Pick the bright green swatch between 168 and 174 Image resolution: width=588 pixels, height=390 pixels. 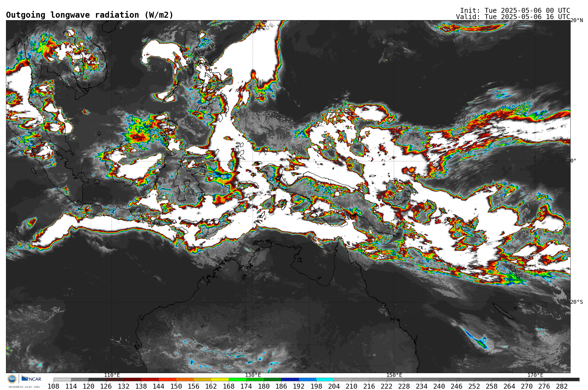(x=237, y=380)
